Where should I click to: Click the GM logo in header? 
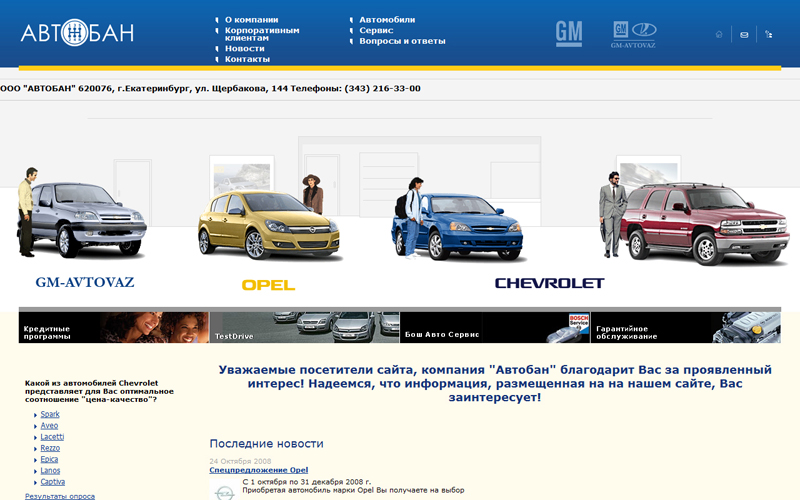tap(569, 33)
